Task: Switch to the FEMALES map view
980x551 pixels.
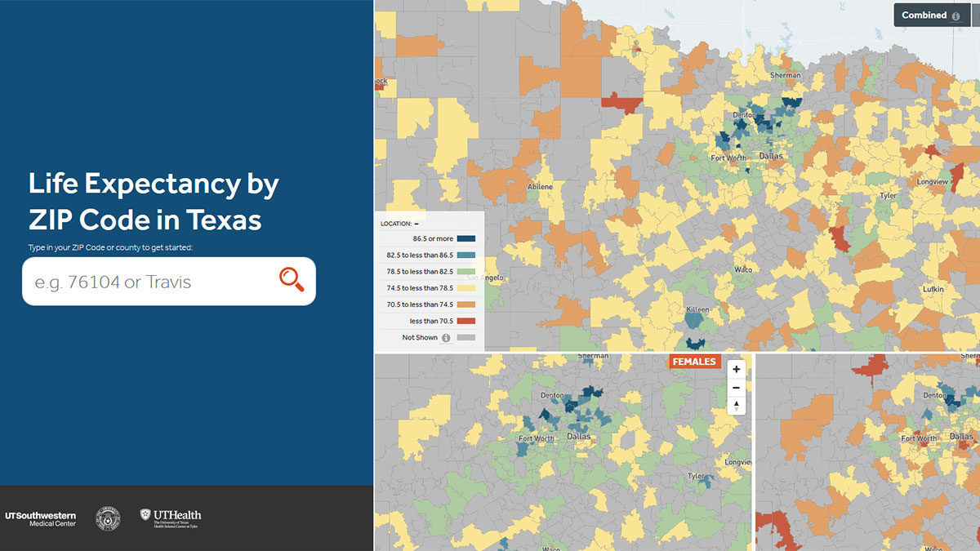Action: (694, 362)
